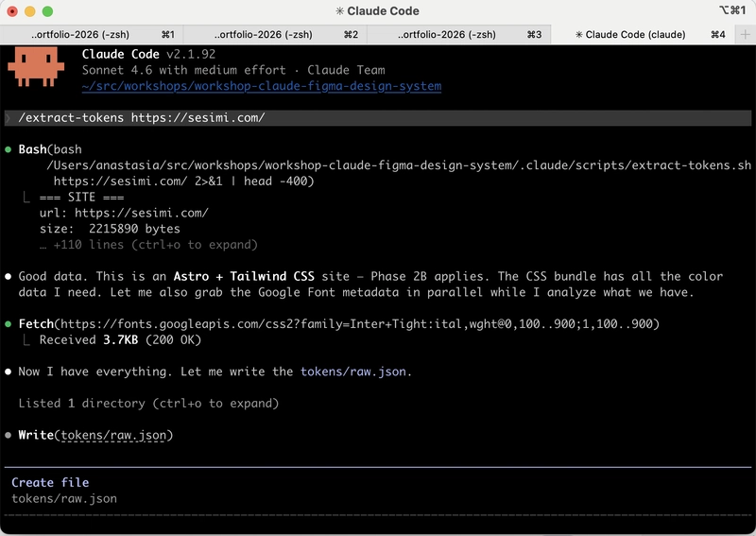Click the Write(tokens/raw.json) tool call
This screenshot has height=536, width=756.
coord(95,435)
